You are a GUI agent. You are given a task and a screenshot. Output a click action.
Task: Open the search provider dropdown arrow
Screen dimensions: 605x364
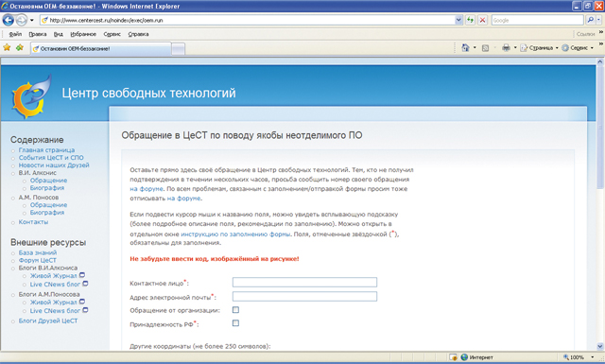pyautogui.click(x=598, y=20)
